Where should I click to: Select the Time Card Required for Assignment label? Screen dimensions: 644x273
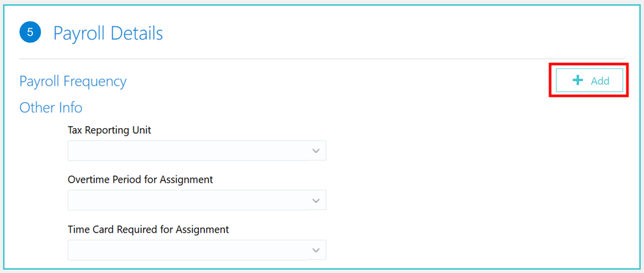(148, 229)
